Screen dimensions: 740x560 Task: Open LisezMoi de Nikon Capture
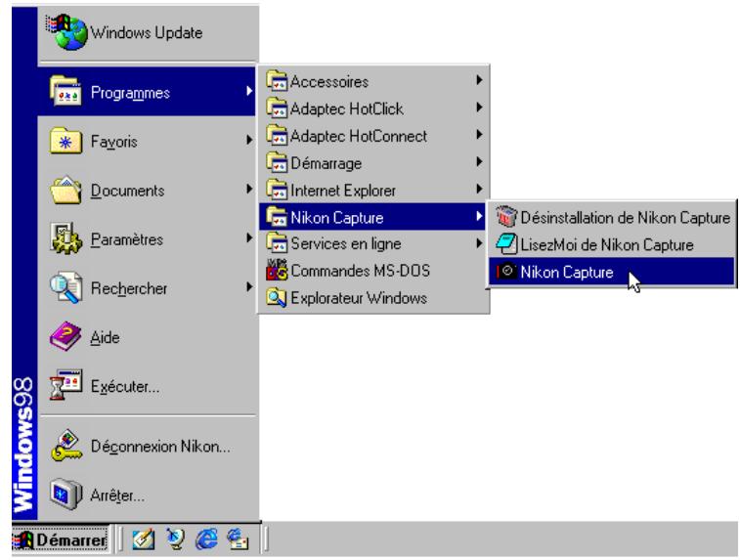click(x=611, y=244)
